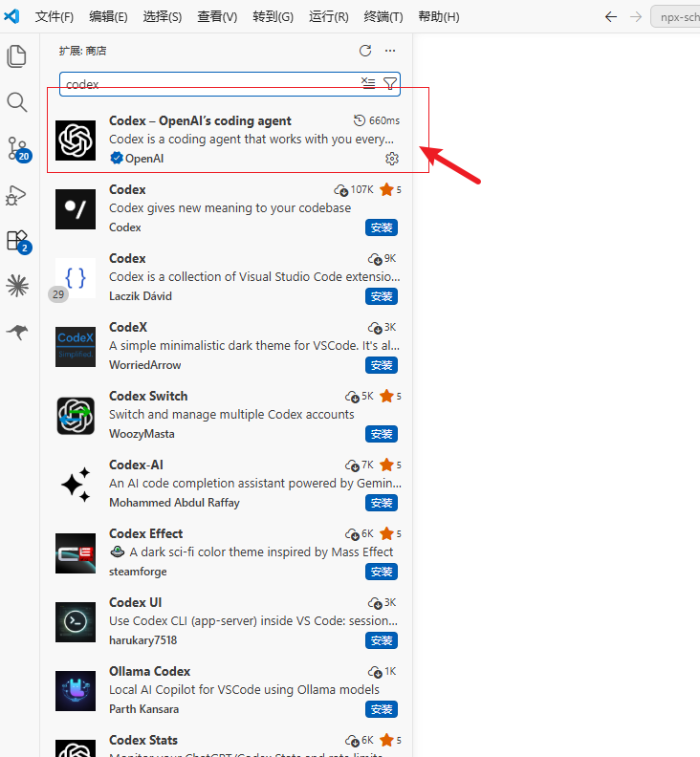Open the Explorer view in activity bar
Screen dimensions: 700x757
coord(17,56)
